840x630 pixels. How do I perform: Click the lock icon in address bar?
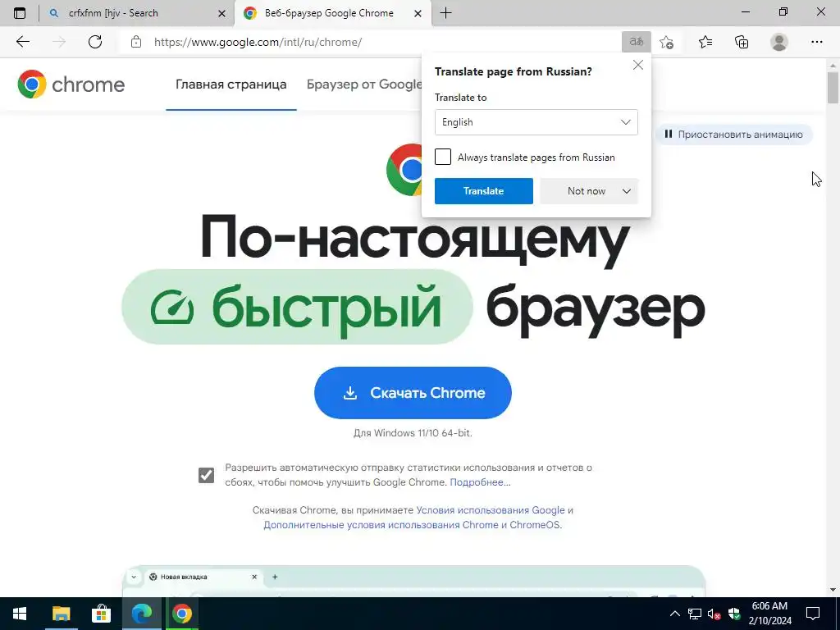[x=136, y=42]
